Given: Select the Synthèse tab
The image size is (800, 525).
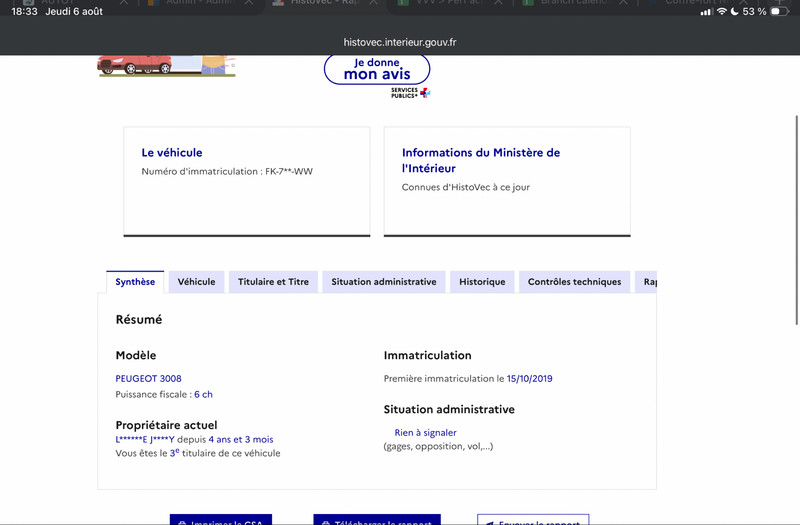Looking at the screenshot, I should 135,282.
